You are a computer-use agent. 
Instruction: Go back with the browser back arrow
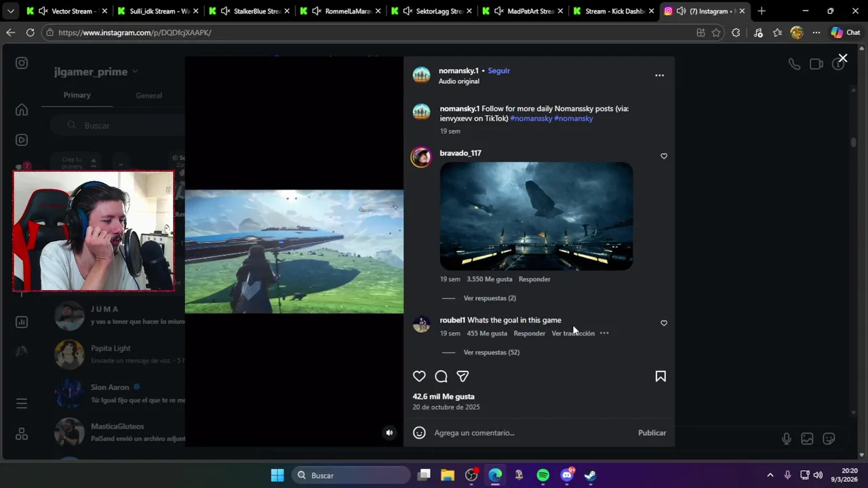coord(10,33)
